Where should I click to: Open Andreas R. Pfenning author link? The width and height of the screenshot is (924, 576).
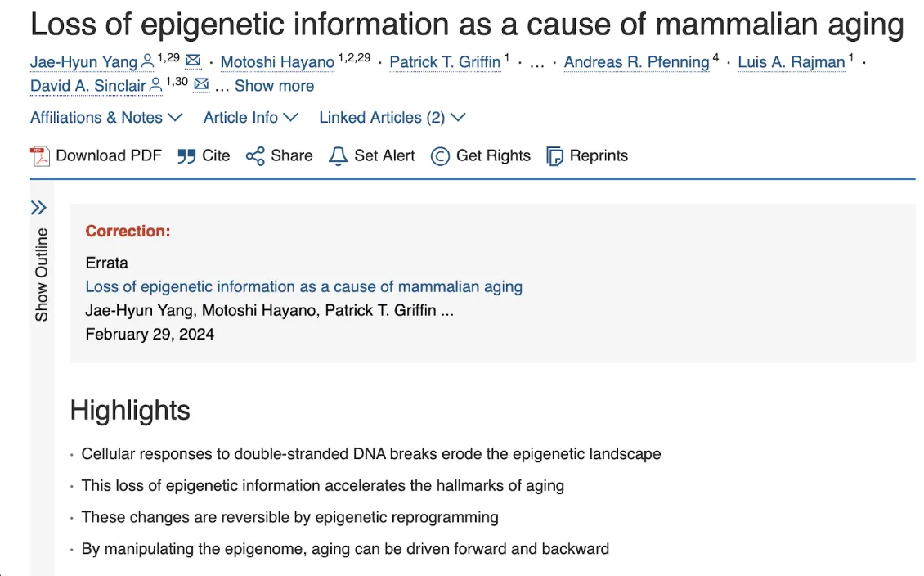tap(636, 62)
